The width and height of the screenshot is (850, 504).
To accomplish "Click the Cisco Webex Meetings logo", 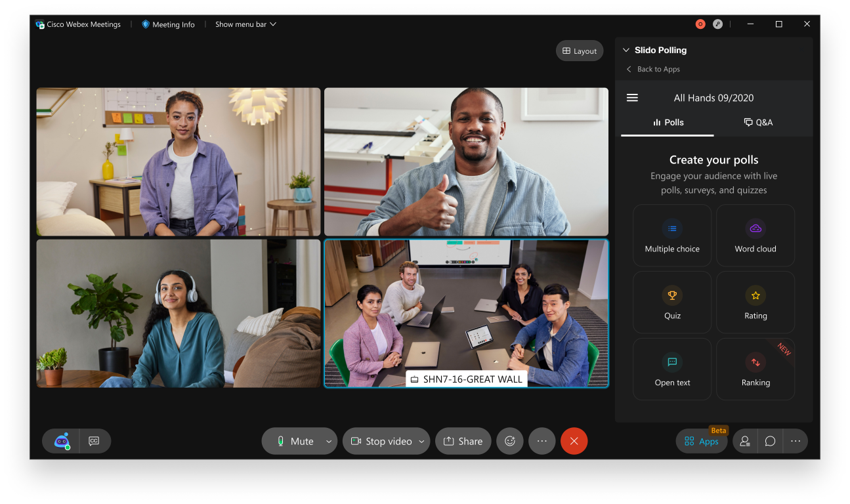I will [40, 24].
